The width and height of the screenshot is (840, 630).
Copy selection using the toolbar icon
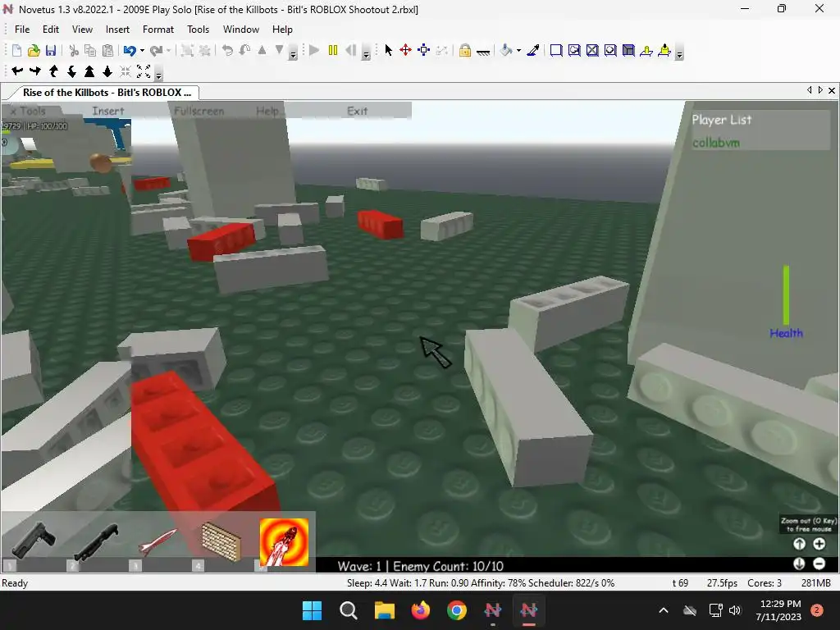click(90, 50)
